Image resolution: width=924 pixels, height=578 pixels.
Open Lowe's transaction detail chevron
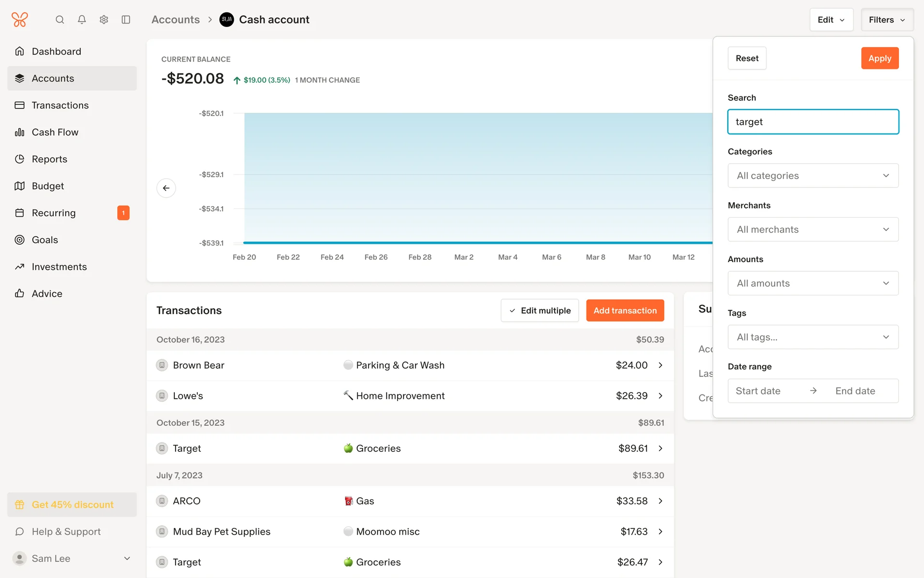pos(660,395)
